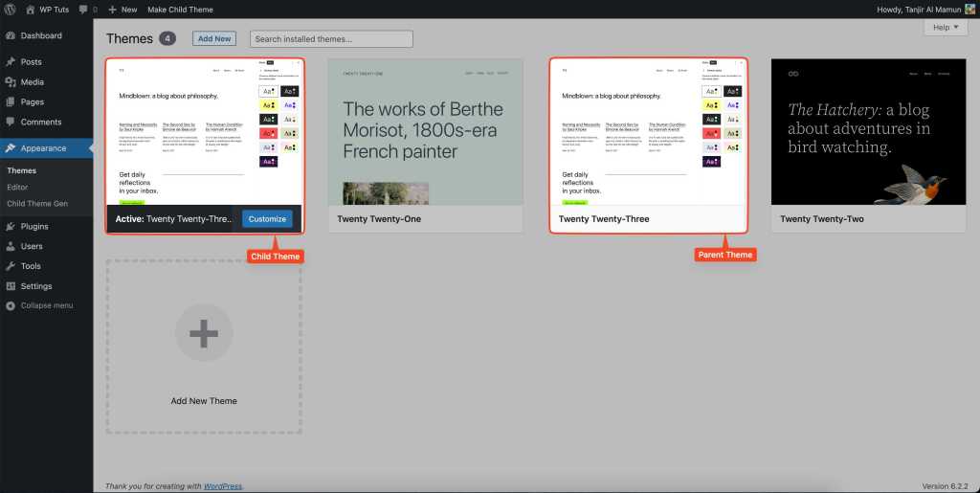Open the parent Twenty Twenty-Three thumbnail
980x493 pixels.
pos(648,132)
